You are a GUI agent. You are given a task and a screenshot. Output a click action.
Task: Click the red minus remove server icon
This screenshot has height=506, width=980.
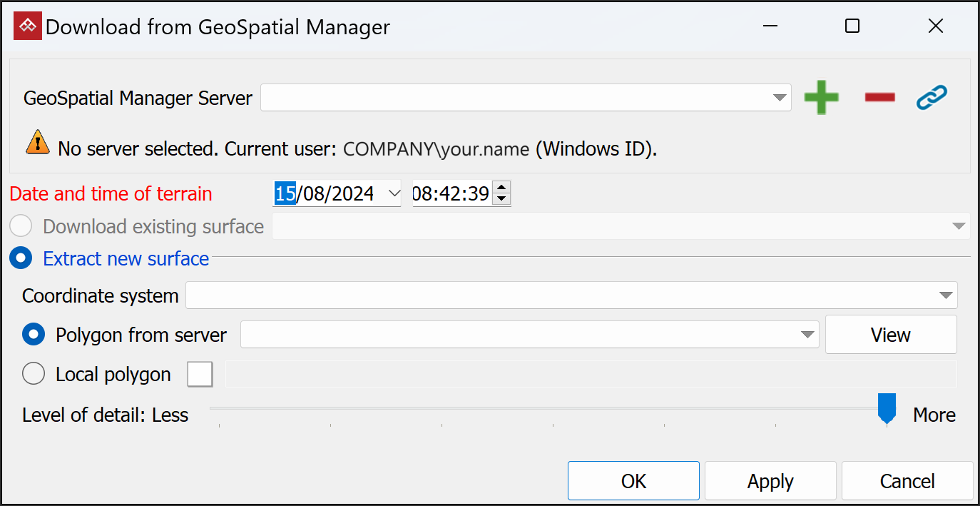pos(879,98)
